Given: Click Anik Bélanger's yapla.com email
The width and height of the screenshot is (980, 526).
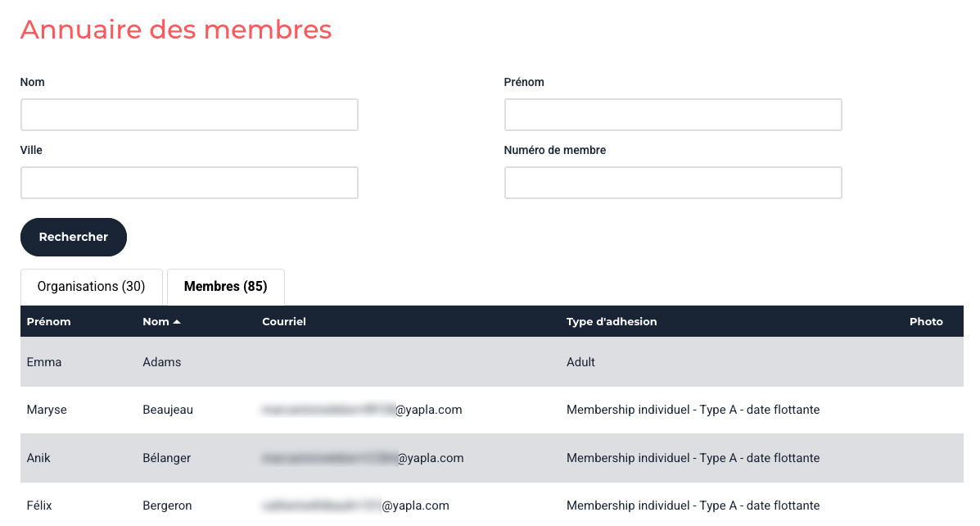Looking at the screenshot, I should tap(363, 458).
